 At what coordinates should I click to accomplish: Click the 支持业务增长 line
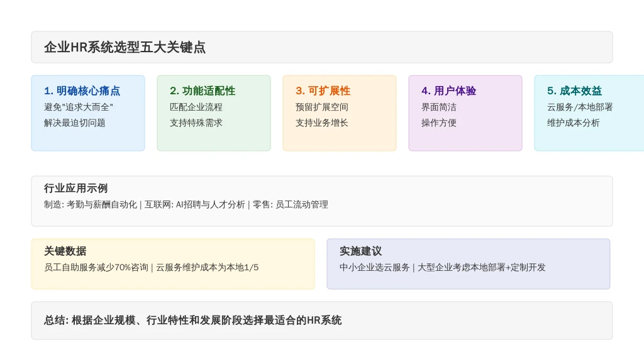tap(321, 123)
